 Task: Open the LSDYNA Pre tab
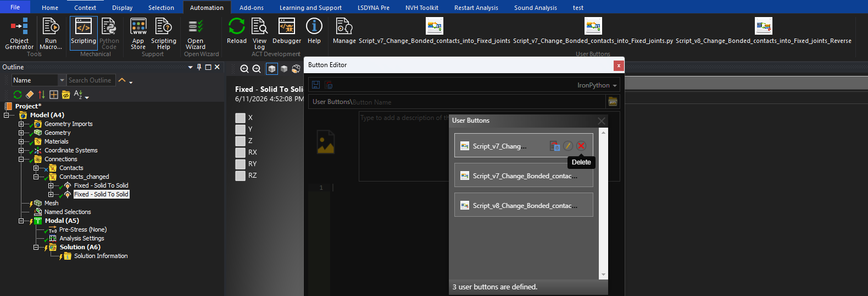[374, 8]
